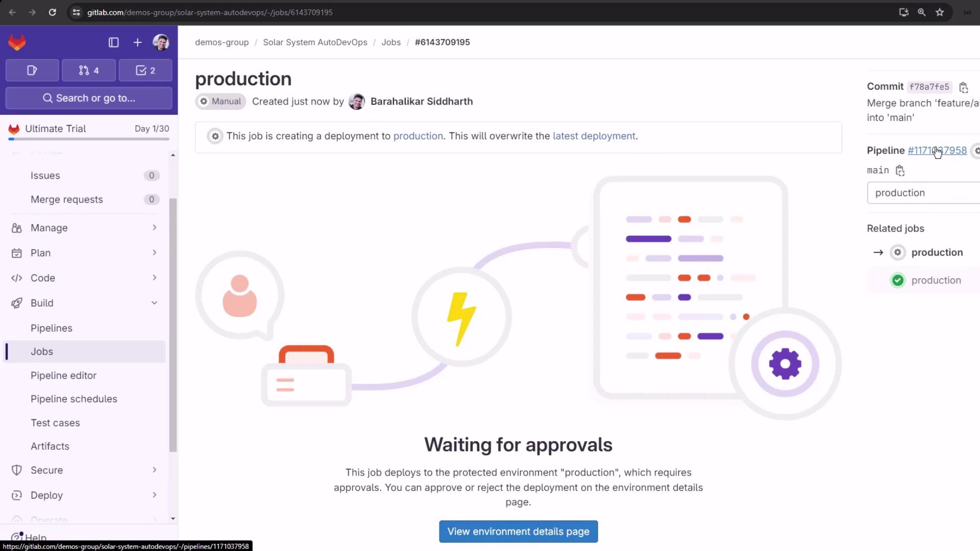Click the Search or go to field

click(x=89, y=98)
